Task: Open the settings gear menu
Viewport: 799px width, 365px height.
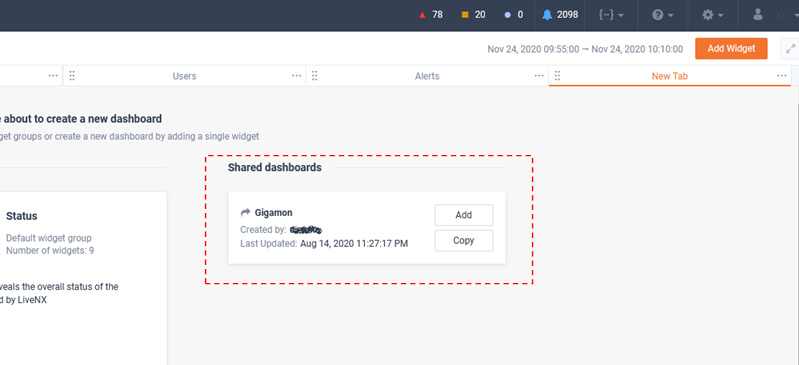Action: pyautogui.click(x=713, y=15)
